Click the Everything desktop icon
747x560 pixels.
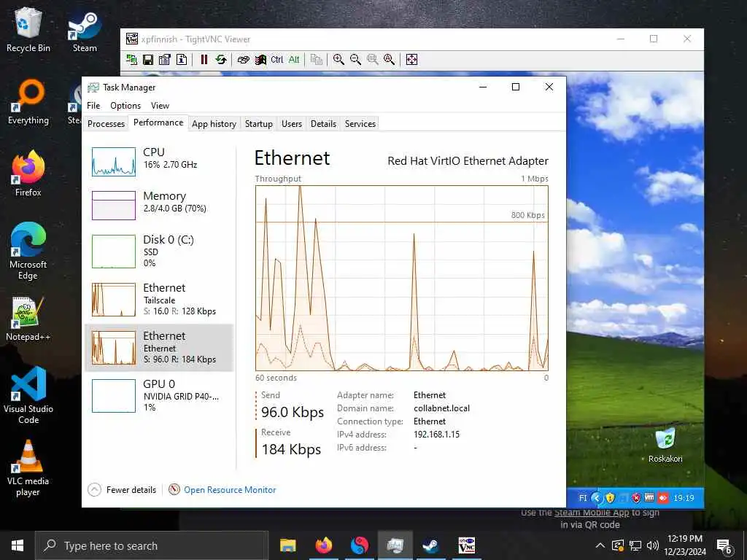click(28, 102)
